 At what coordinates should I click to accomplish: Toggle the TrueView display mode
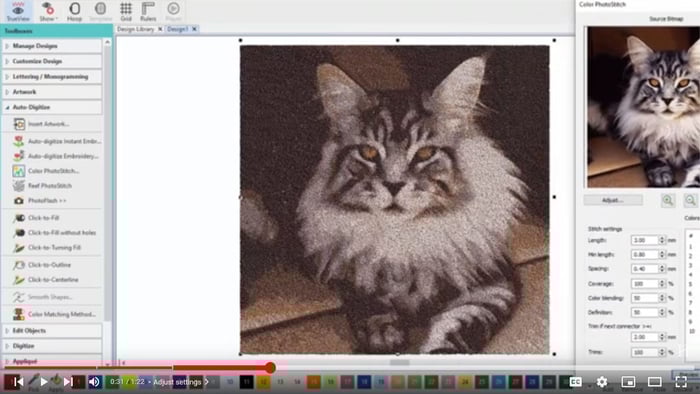pyautogui.click(x=18, y=12)
